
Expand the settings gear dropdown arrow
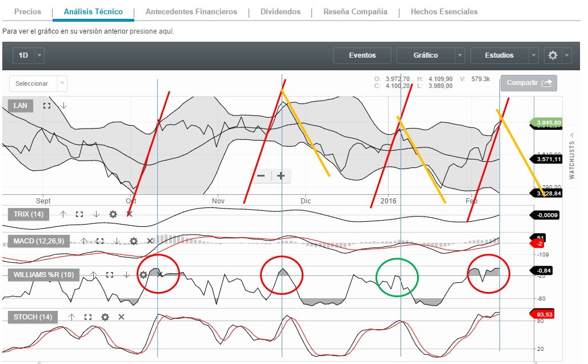567,55
